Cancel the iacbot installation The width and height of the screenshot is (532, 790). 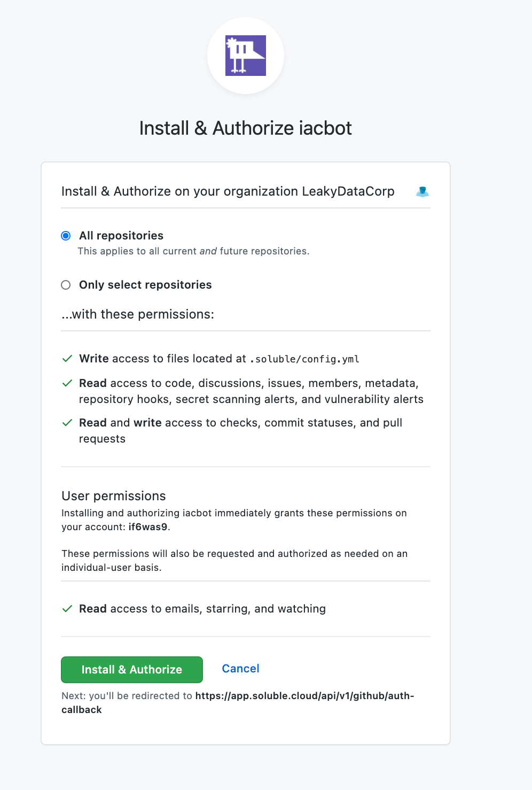pos(240,669)
